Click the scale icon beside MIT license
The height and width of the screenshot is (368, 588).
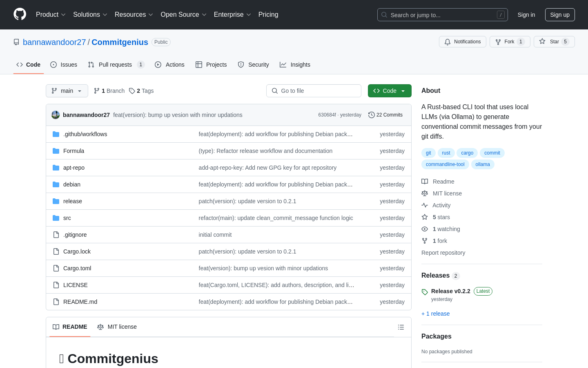click(425, 193)
